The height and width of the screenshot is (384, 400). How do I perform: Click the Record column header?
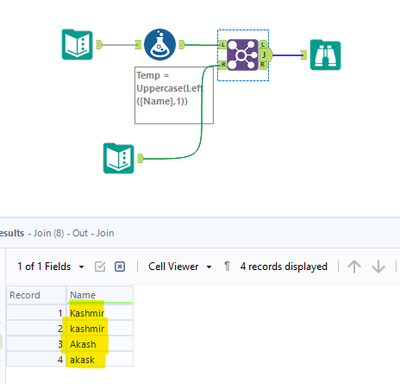36,295
